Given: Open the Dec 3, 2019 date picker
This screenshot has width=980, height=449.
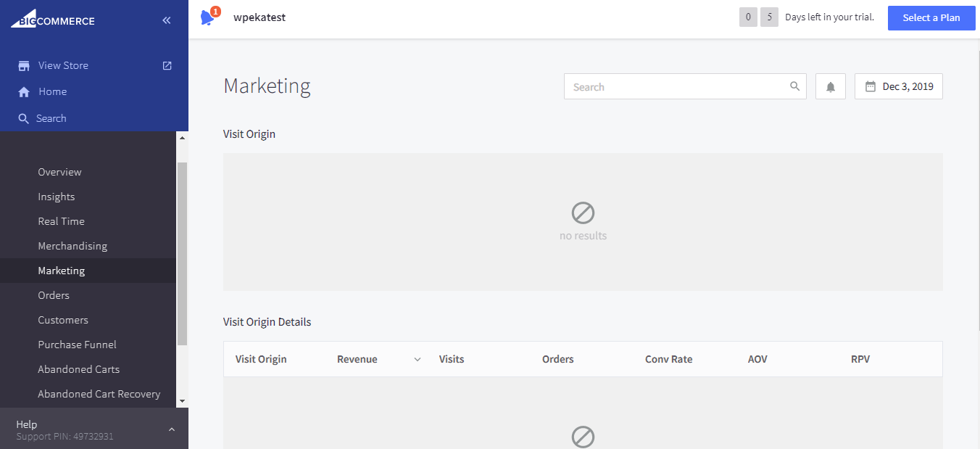Looking at the screenshot, I should pyautogui.click(x=899, y=86).
